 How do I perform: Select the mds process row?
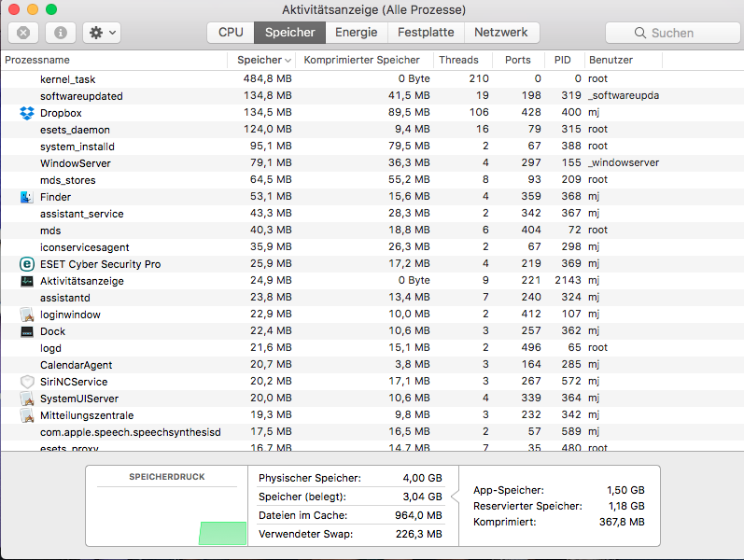pyautogui.click(x=372, y=231)
